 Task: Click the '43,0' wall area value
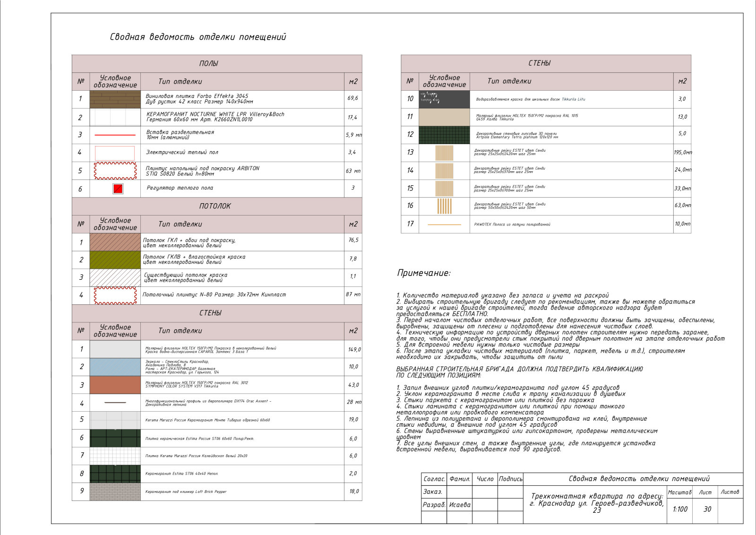(353, 385)
